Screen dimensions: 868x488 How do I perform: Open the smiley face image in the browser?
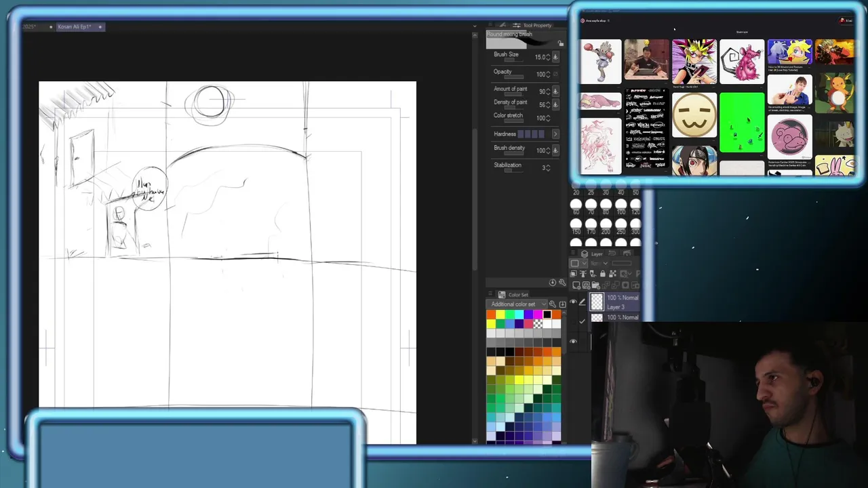point(694,116)
